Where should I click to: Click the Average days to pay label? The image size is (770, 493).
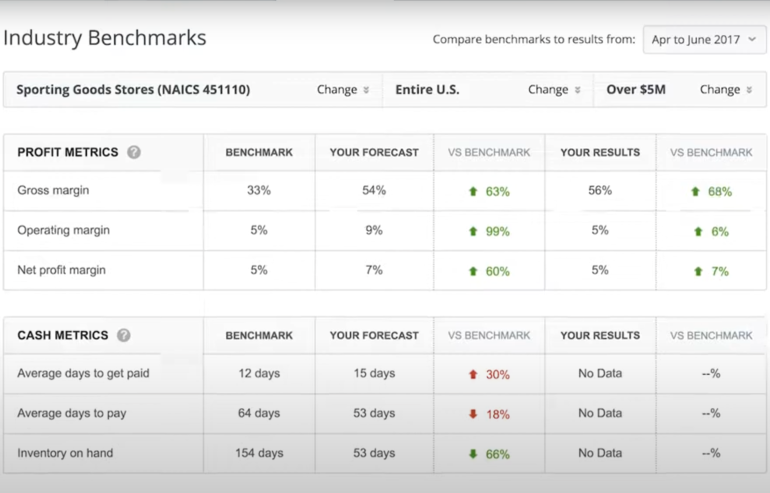pyautogui.click(x=71, y=413)
